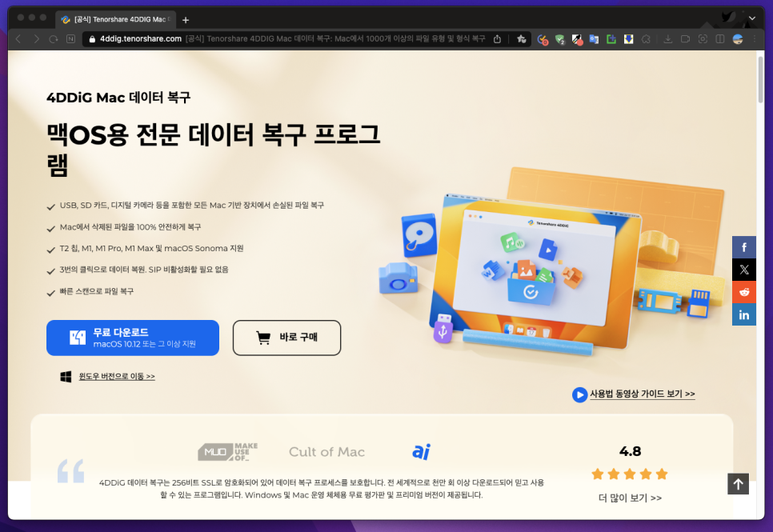Viewport: 773px width, 532px height.
Task: Open the Google Translate extension
Action: click(x=594, y=39)
